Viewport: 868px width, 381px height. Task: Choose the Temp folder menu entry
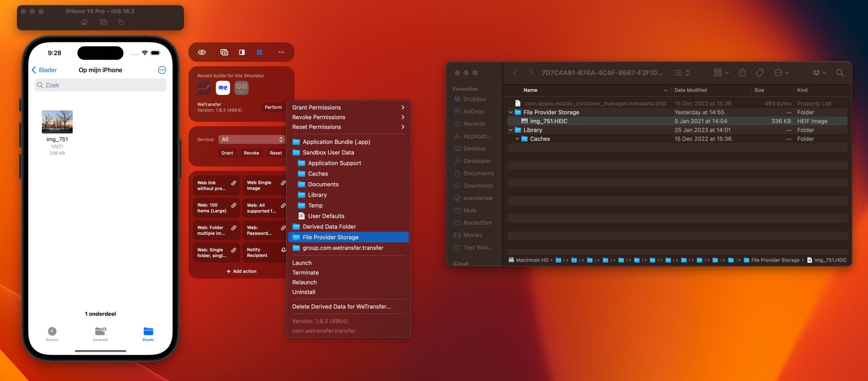click(348, 206)
